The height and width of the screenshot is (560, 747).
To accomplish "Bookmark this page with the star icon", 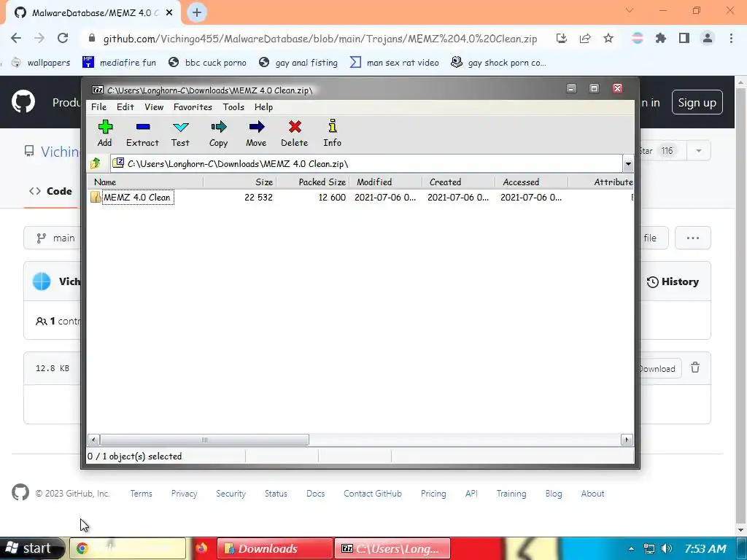I will click(608, 38).
